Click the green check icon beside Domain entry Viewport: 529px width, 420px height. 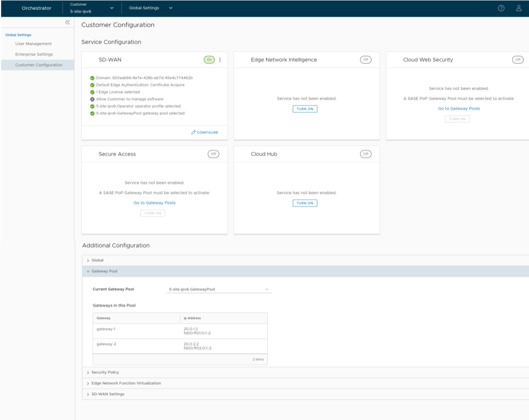pyautogui.click(x=93, y=78)
